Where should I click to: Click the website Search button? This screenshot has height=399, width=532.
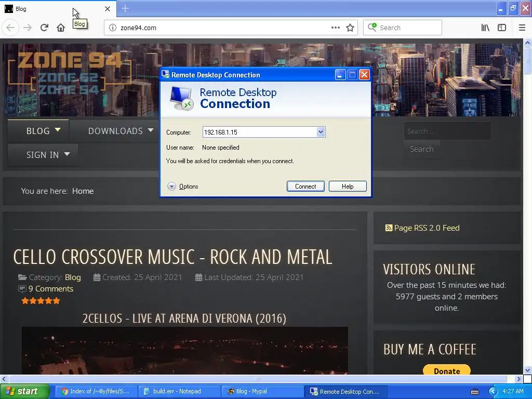[422, 149]
